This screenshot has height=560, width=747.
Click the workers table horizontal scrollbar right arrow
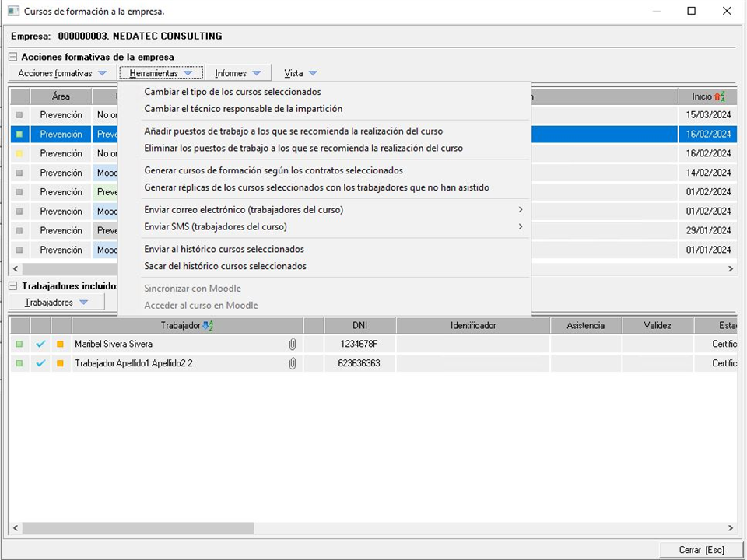coord(730,528)
